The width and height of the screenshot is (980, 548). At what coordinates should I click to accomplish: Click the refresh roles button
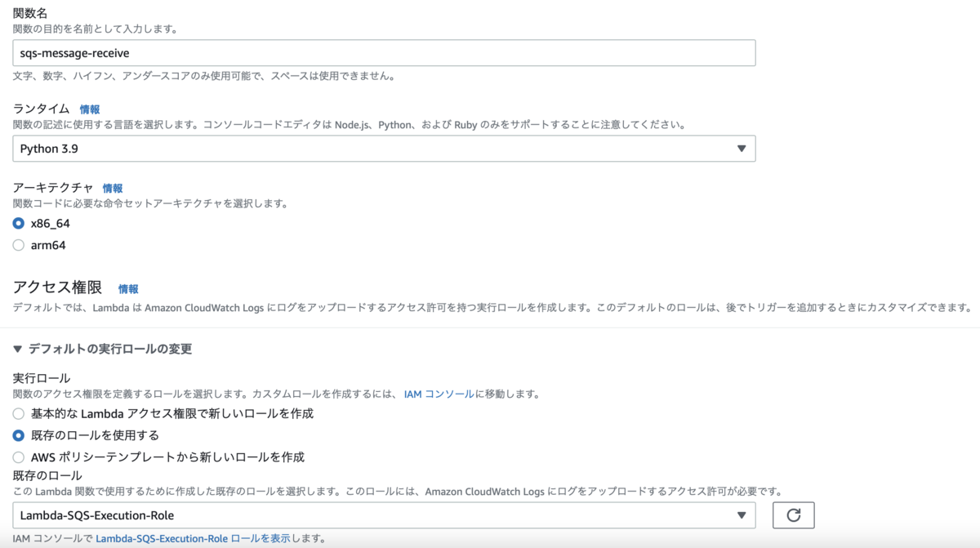click(793, 515)
